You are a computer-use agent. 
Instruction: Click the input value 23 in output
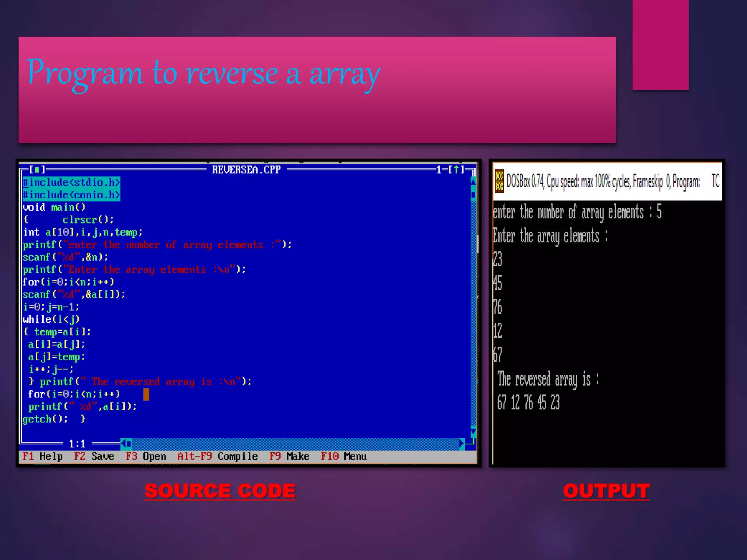pos(498,259)
